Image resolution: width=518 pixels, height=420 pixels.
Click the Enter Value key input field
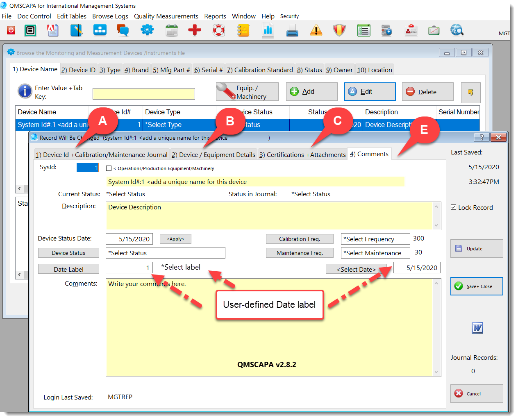tap(143, 94)
